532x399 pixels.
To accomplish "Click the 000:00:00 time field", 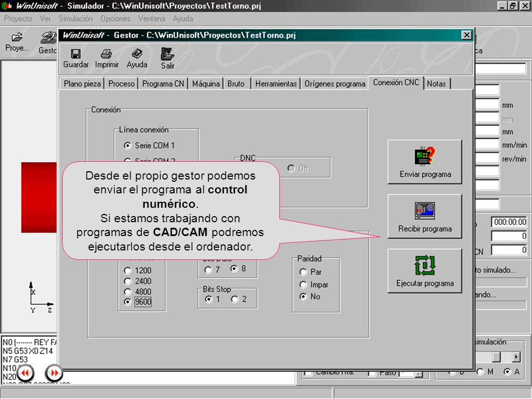I will coord(509,222).
